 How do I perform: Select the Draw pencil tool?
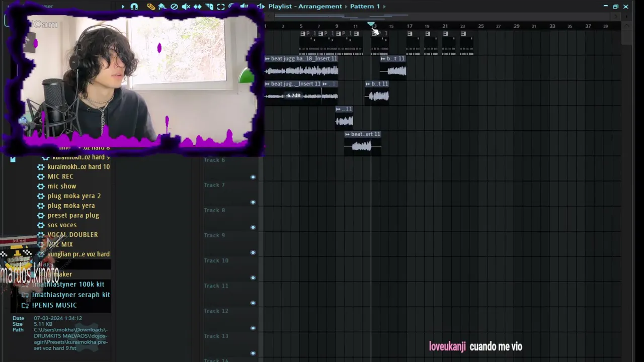click(x=151, y=7)
